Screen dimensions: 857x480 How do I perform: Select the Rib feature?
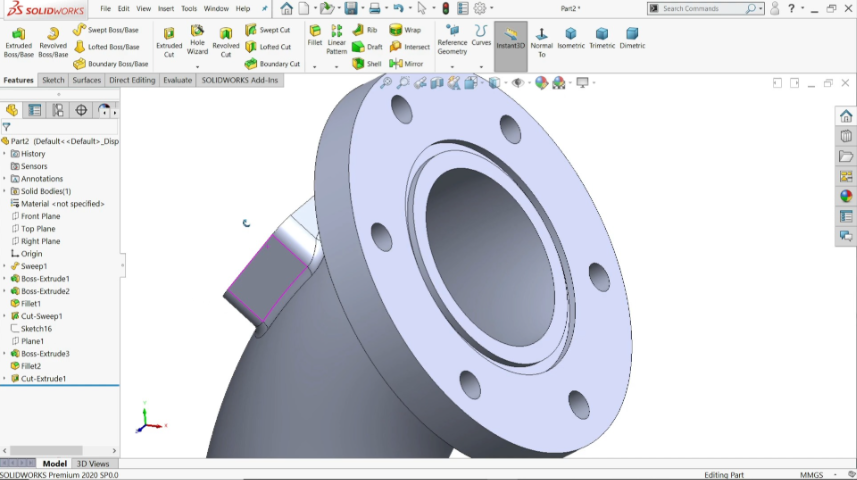365,30
